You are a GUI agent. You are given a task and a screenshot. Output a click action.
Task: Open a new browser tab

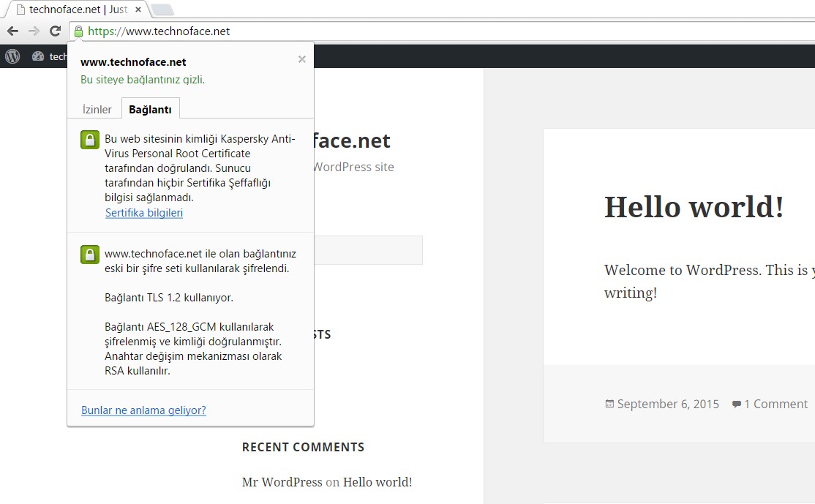point(162,10)
